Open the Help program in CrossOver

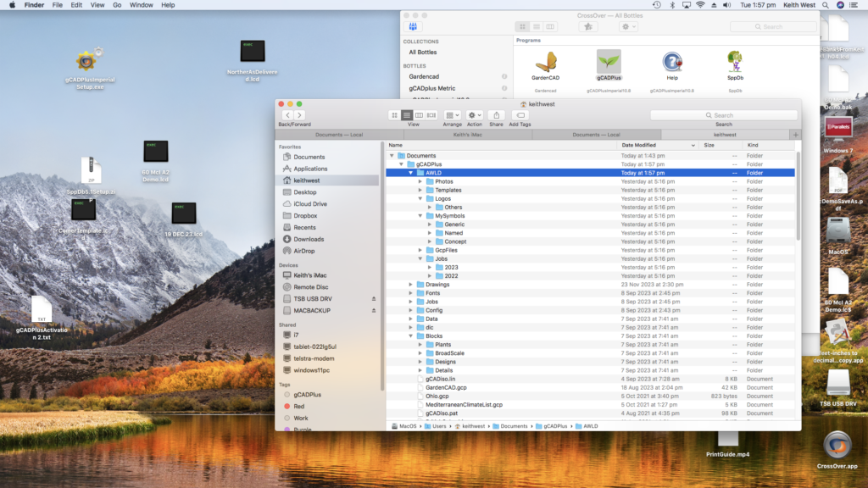(672, 64)
